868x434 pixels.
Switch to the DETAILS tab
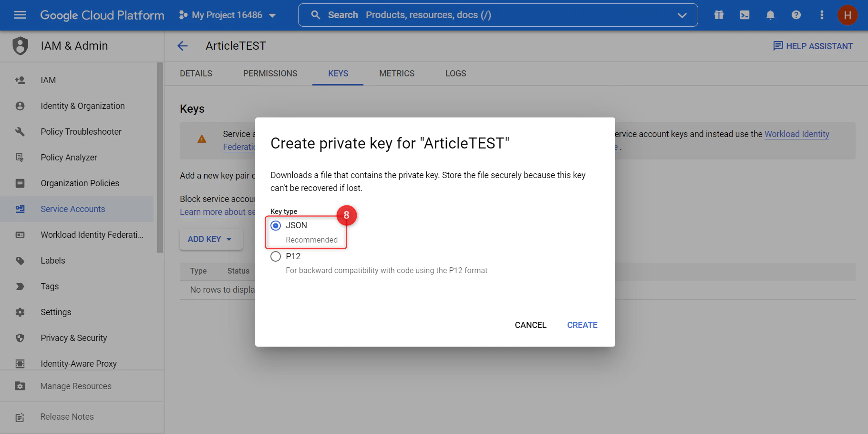[196, 74]
